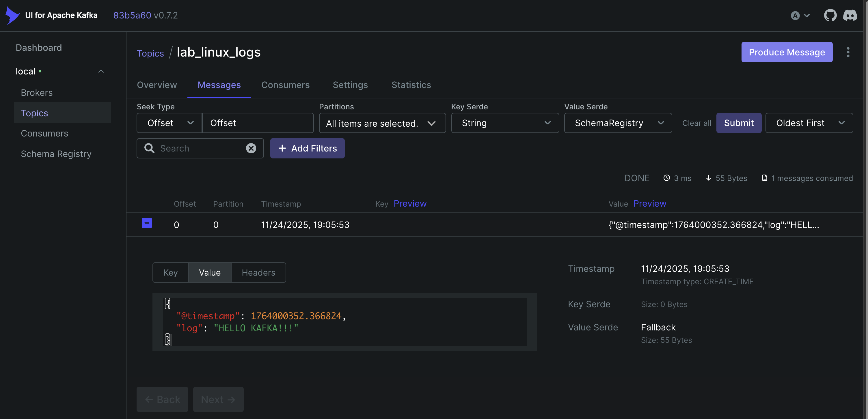
Task: Collapse the expanded message row at offset 0
Action: pyautogui.click(x=147, y=223)
